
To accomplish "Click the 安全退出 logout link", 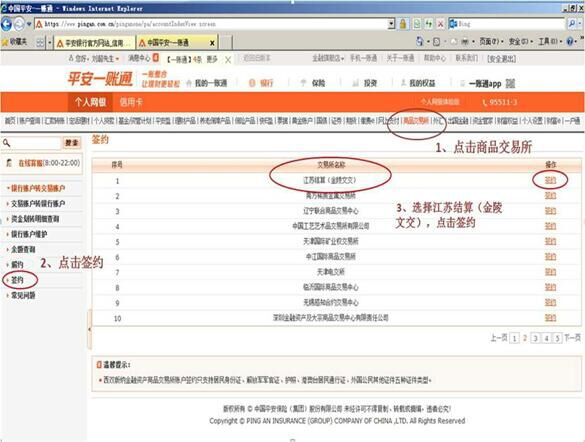I will pyautogui.click(x=501, y=59).
